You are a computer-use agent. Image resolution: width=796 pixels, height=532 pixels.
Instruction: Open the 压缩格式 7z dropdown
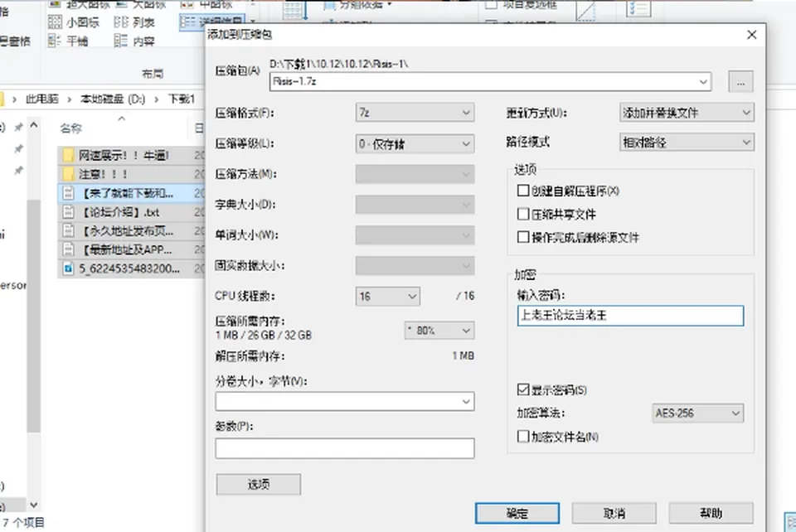pyautogui.click(x=415, y=113)
